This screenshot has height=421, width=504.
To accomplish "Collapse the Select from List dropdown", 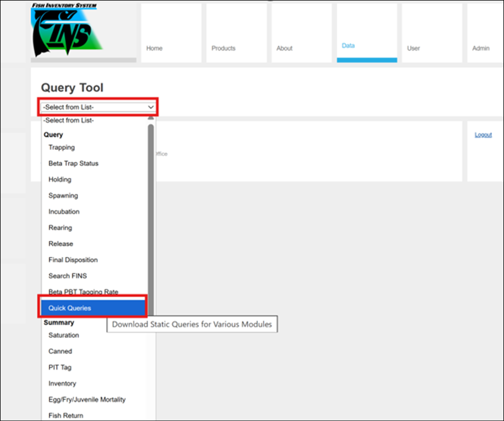I will coord(98,107).
